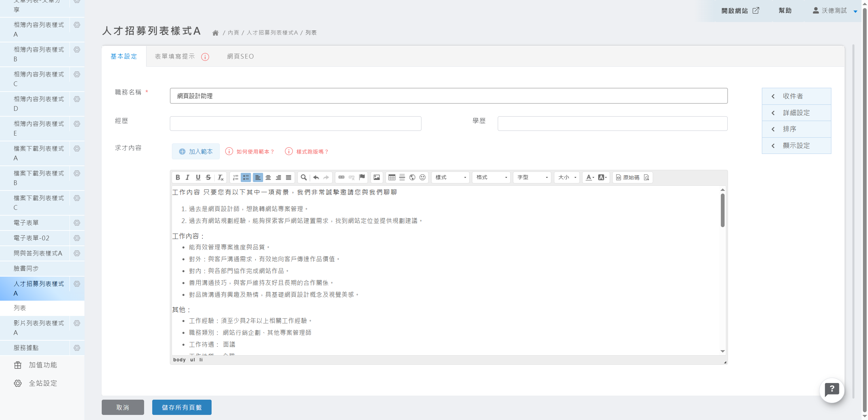868x420 pixels.
Task: Click the insert image icon
Action: pyautogui.click(x=376, y=177)
